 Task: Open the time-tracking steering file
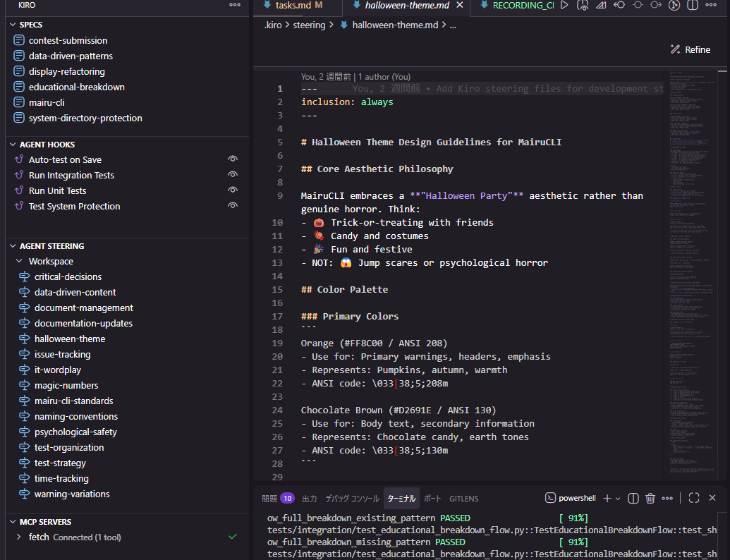[61, 478]
